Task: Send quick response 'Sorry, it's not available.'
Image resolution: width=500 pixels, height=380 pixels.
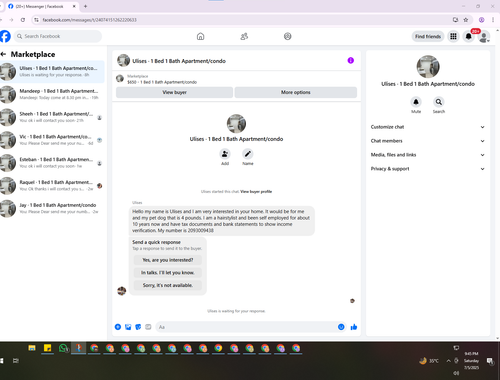Action: (168, 285)
